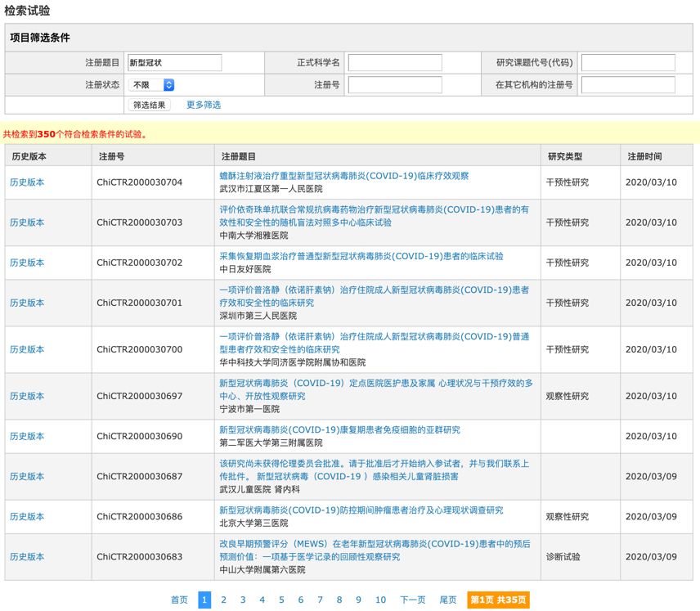Open 历史版本 for ChiCTR2000030700

point(27,349)
